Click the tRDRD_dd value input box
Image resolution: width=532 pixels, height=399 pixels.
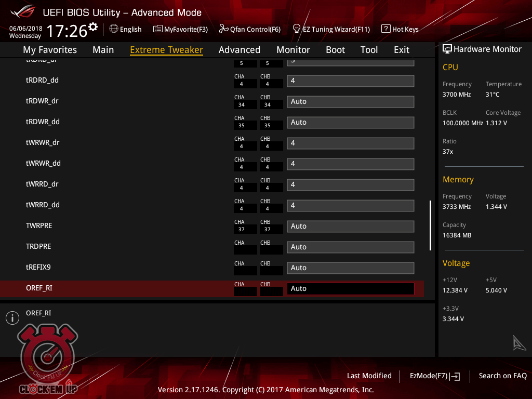tap(350, 81)
